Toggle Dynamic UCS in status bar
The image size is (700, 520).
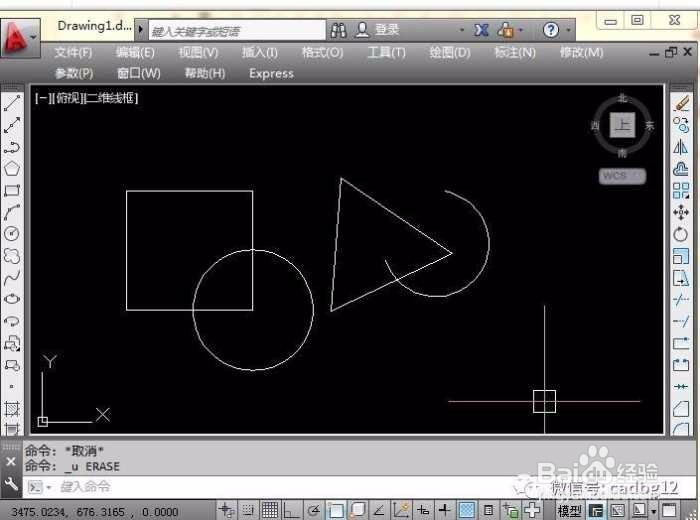point(401,510)
